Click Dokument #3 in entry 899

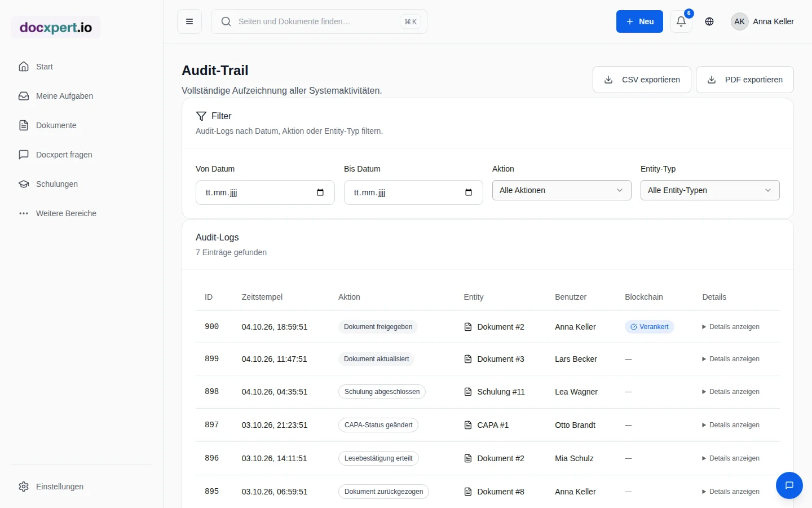coord(501,359)
